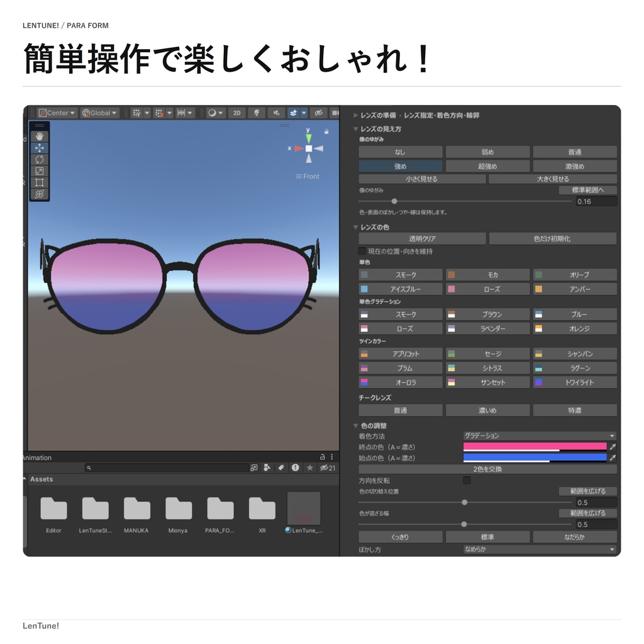Click the red X axis cone
644x644 pixels.
tap(299, 148)
